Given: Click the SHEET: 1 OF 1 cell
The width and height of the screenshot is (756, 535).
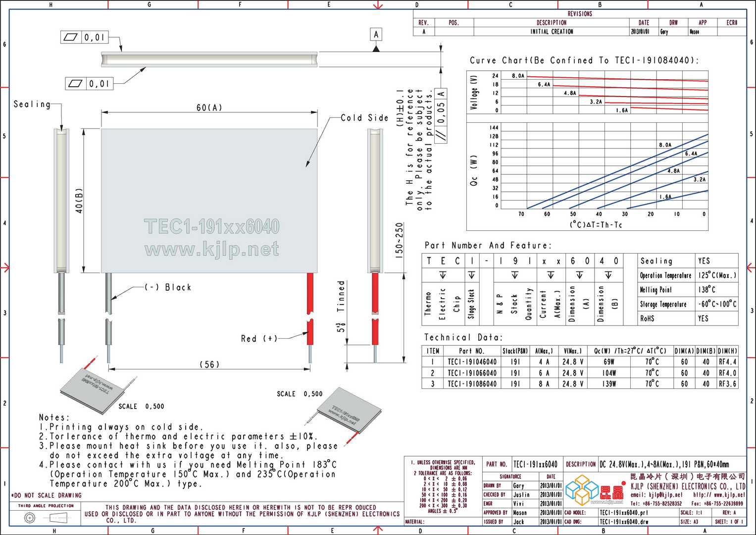Looking at the screenshot, I should [x=729, y=522].
